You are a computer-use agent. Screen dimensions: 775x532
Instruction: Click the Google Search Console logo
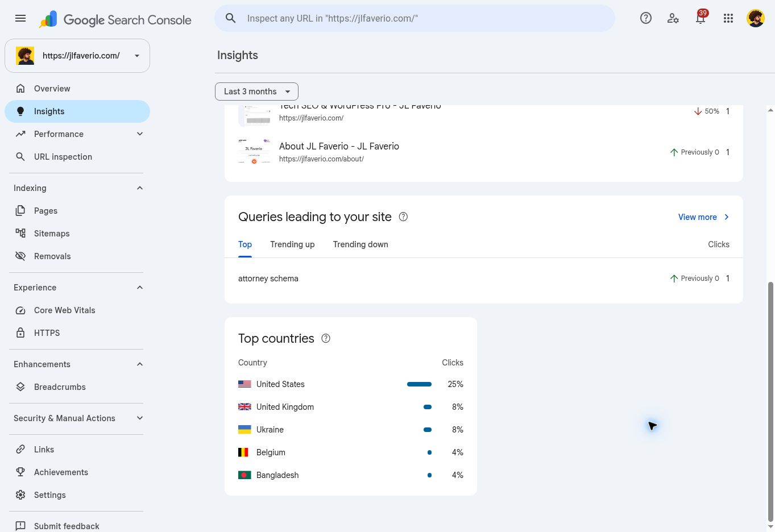point(115,20)
